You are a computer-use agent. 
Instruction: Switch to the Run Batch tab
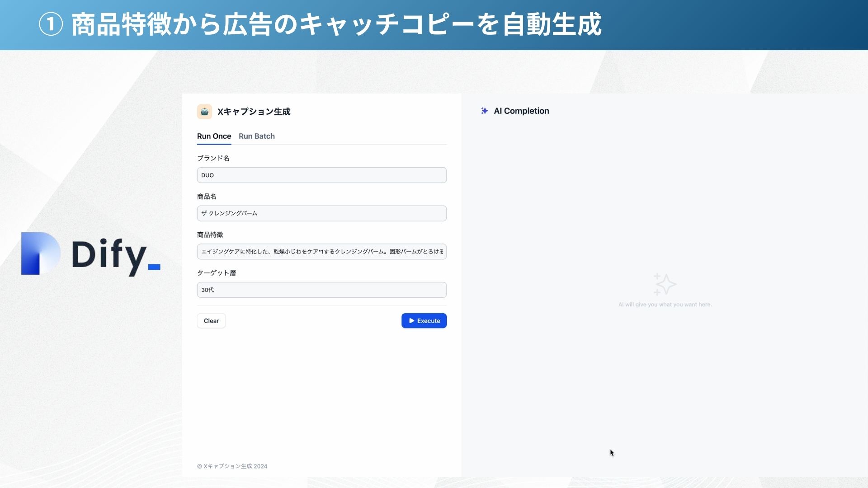[256, 136]
